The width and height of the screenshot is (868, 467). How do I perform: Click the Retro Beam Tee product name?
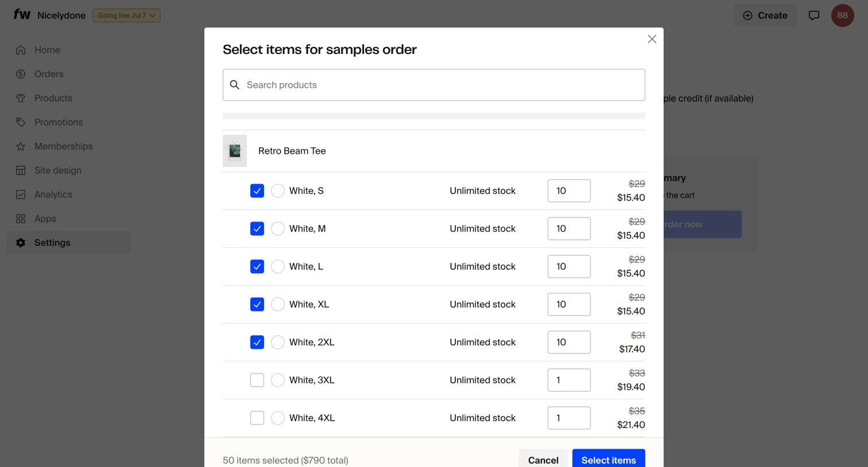pyautogui.click(x=292, y=151)
